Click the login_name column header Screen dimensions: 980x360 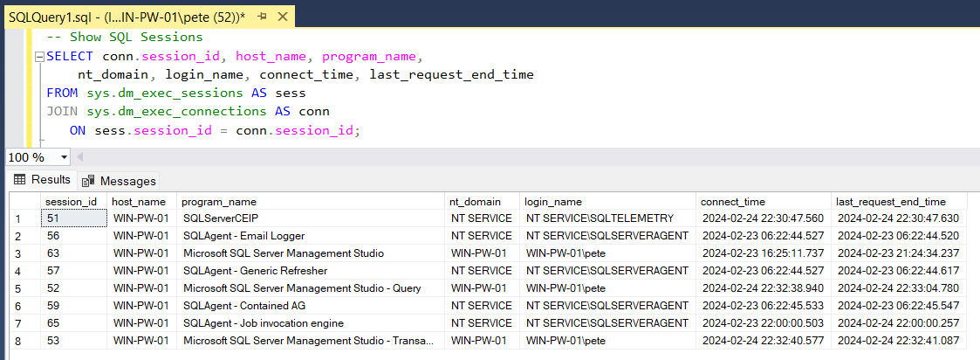pos(552,201)
